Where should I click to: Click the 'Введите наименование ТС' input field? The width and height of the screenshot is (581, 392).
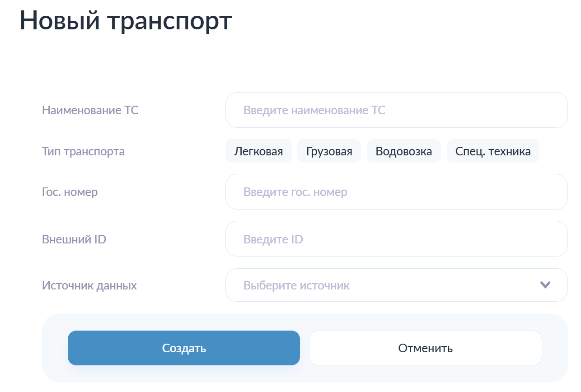[396, 110]
